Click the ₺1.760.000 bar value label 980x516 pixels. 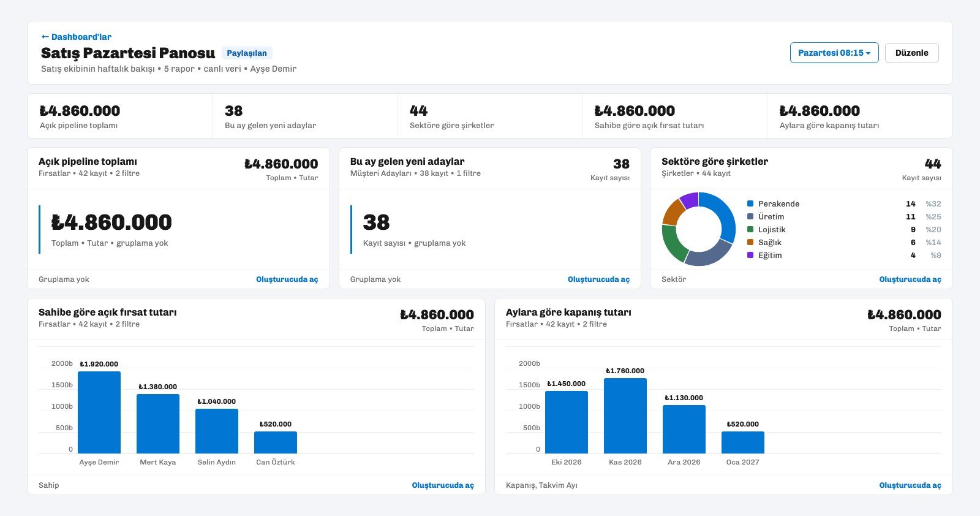(x=625, y=371)
